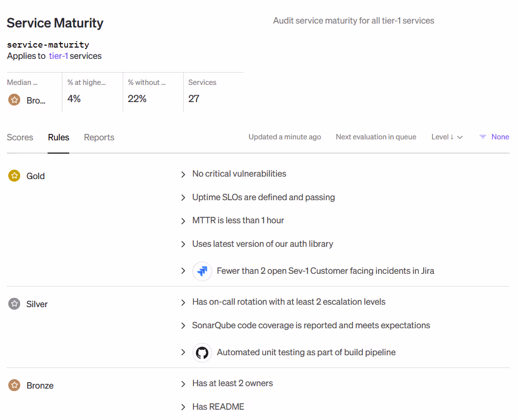Click the filter lines icon next to None
Viewport: 518px width, 420px height.
click(483, 137)
